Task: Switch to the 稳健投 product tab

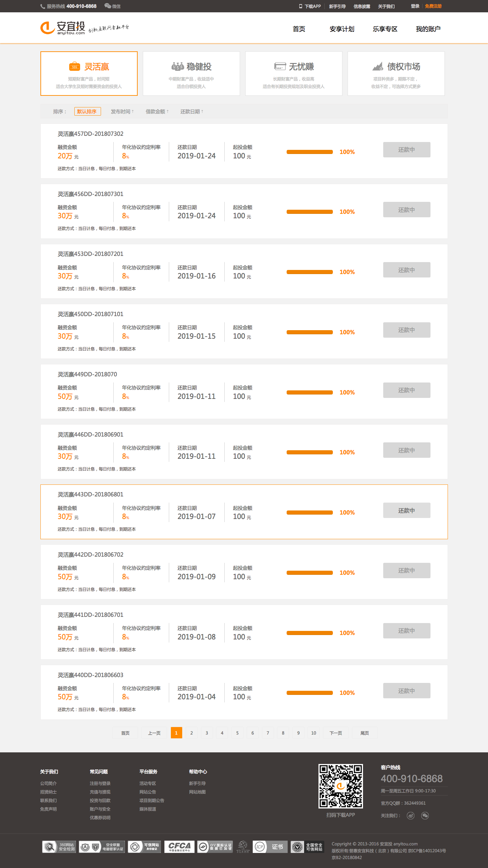Action: click(x=191, y=74)
